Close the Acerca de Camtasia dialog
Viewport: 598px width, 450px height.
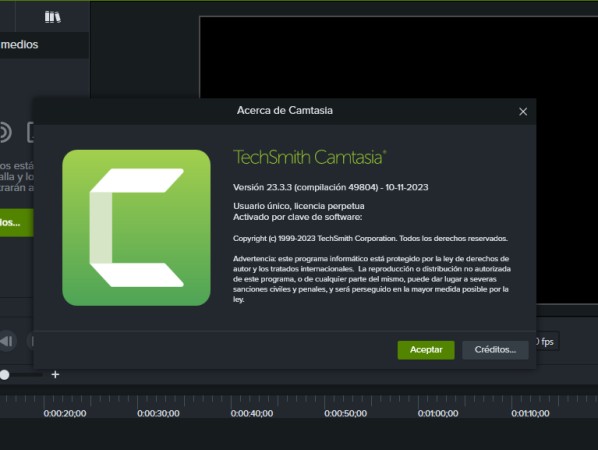tap(523, 111)
